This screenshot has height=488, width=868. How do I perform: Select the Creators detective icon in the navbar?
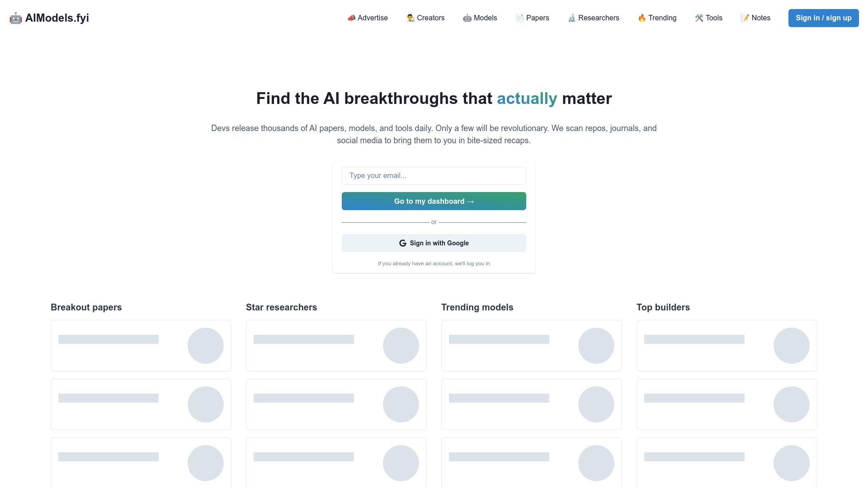[410, 18]
